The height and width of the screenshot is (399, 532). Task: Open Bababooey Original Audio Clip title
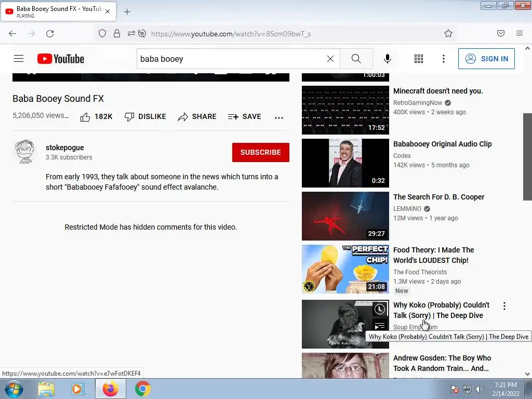443,144
